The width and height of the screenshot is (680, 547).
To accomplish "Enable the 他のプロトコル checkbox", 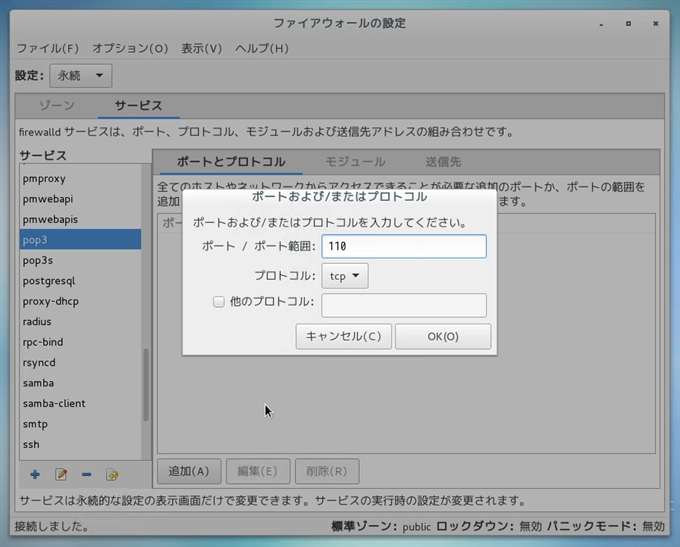I will (x=219, y=301).
